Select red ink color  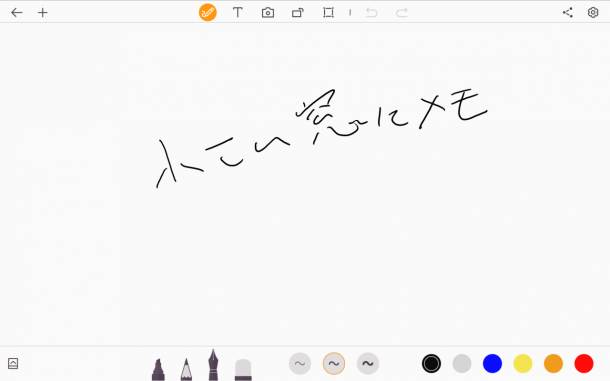584,363
